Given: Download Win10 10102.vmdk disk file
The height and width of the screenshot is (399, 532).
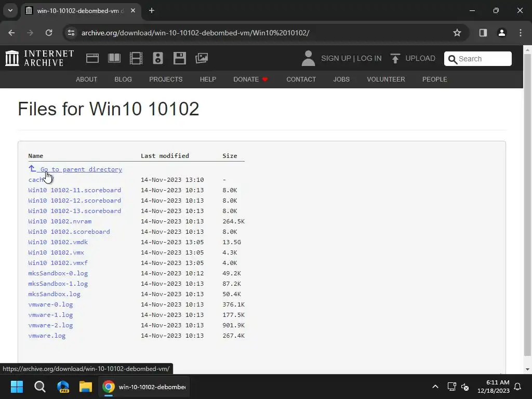Looking at the screenshot, I should coord(58,242).
